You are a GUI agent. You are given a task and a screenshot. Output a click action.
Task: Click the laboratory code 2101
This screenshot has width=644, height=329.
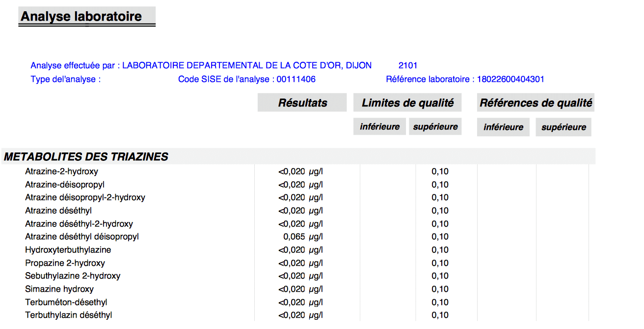408,66
